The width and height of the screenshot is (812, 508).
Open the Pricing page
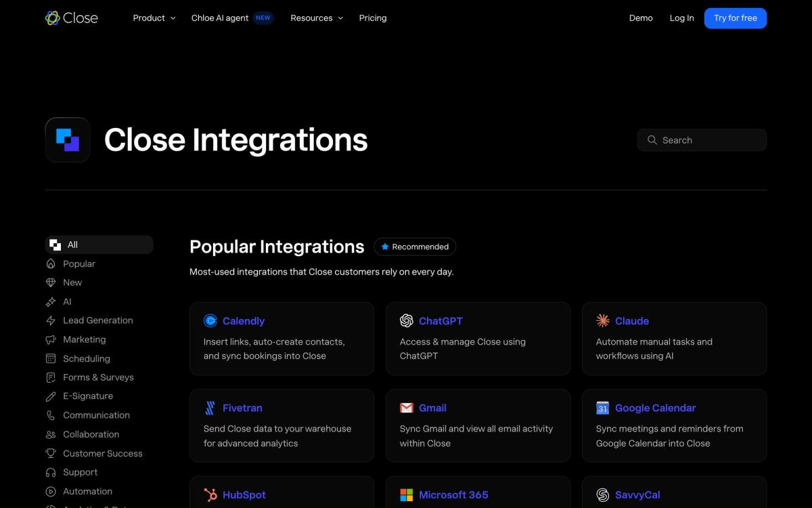point(373,18)
